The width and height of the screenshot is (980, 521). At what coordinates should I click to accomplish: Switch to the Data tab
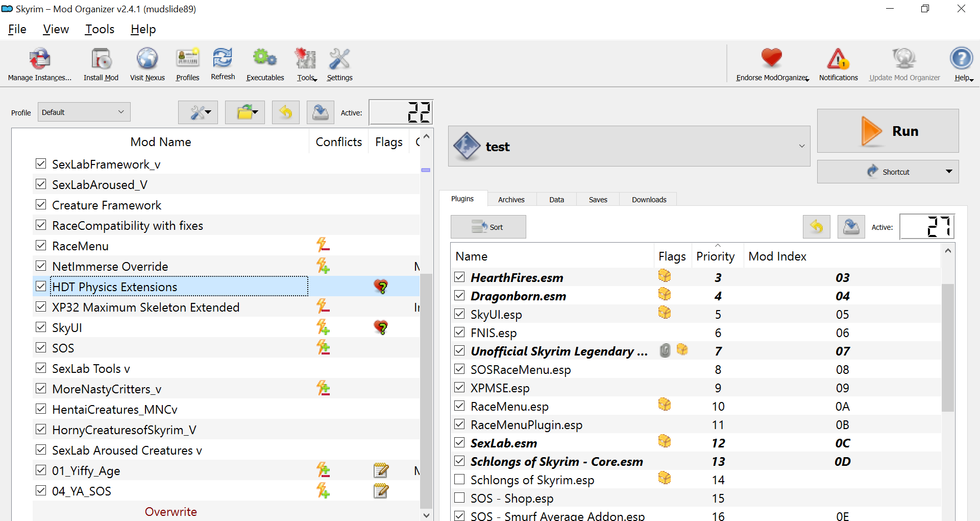(556, 199)
